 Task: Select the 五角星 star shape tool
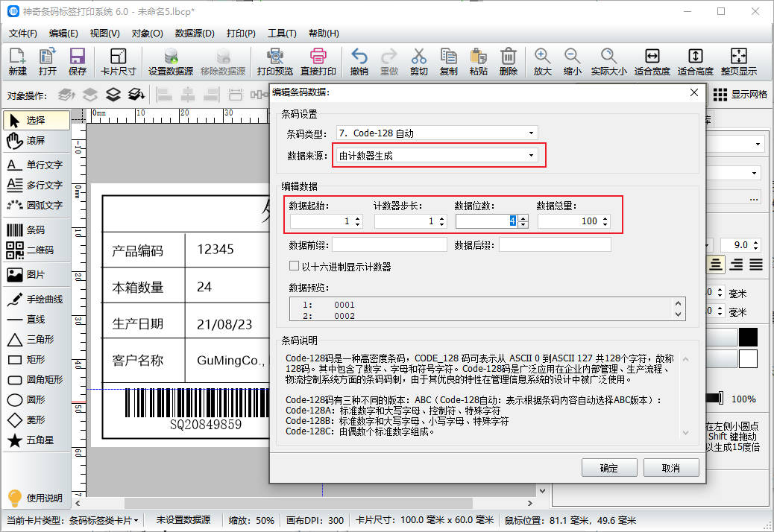[x=34, y=440]
